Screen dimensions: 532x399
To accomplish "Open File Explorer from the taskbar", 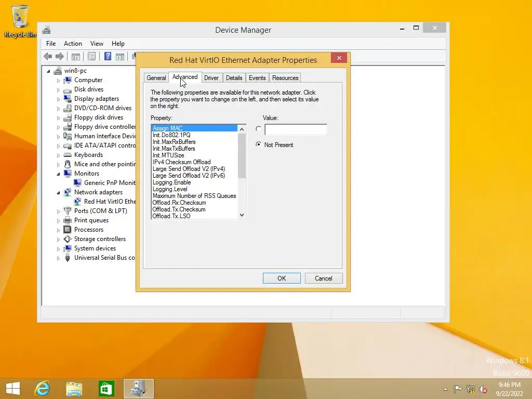I will click(x=74, y=389).
